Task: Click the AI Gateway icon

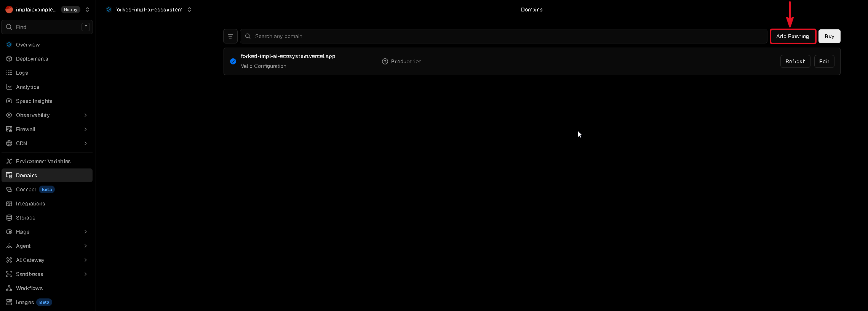Action: click(9, 260)
